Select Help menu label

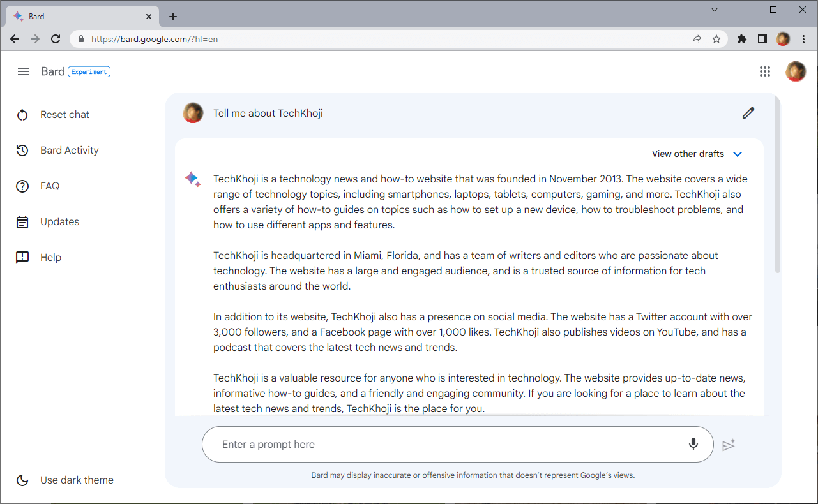coord(51,258)
